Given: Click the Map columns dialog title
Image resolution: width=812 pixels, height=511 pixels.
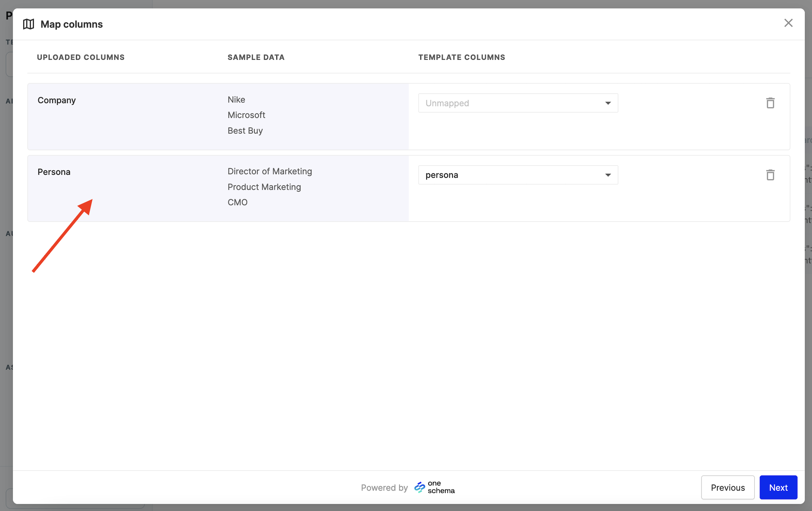Looking at the screenshot, I should 72,24.
